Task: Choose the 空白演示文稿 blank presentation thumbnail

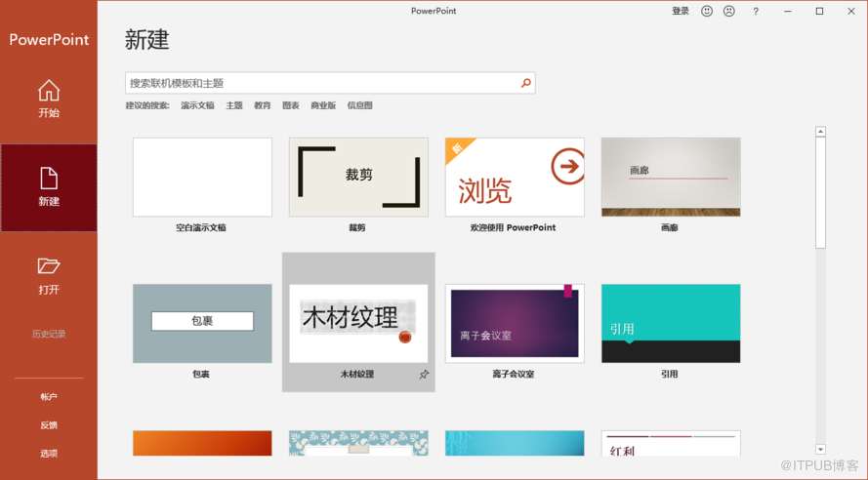Action: (202, 177)
